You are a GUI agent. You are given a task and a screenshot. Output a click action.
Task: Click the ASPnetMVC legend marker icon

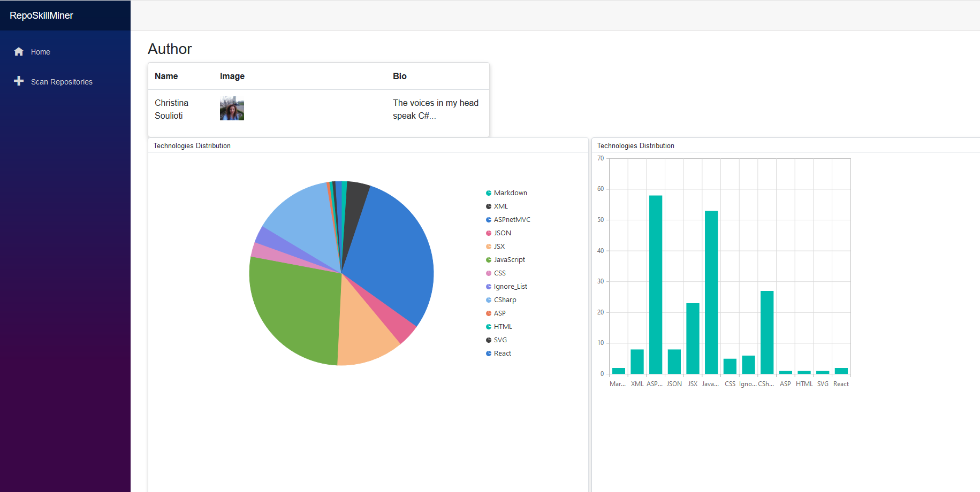pos(489,220)
